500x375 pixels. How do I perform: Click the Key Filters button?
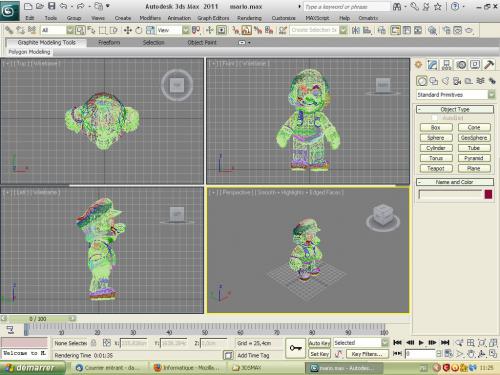pos(367,354)
